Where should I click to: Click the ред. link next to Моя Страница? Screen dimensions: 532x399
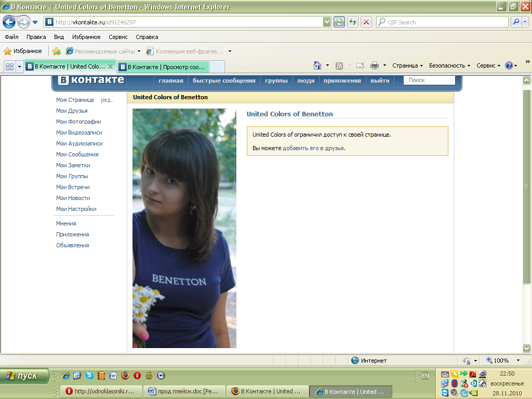point(107,100)
